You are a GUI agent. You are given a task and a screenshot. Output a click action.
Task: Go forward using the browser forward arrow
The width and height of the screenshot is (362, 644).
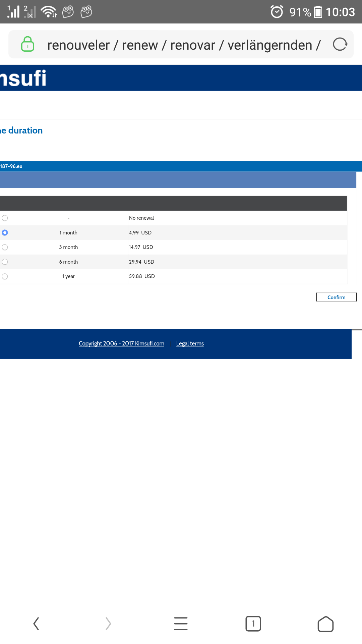(108, 624)
